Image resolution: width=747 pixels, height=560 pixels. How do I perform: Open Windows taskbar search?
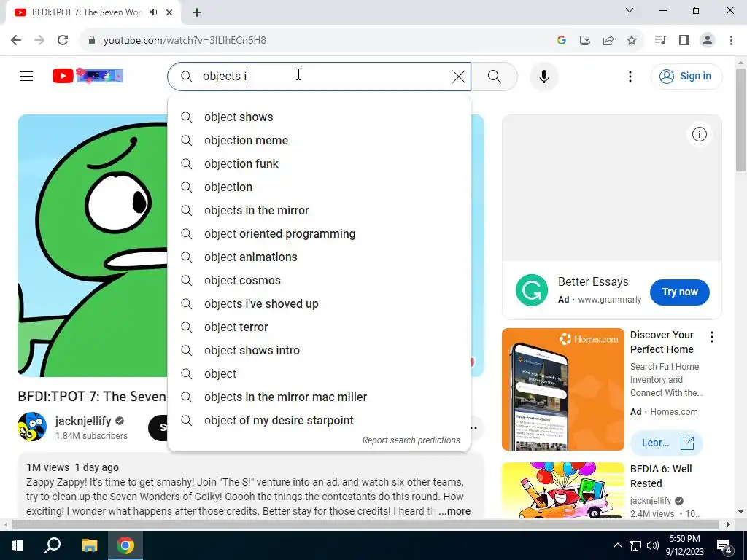pyautogui.click(x=53, y=545)
